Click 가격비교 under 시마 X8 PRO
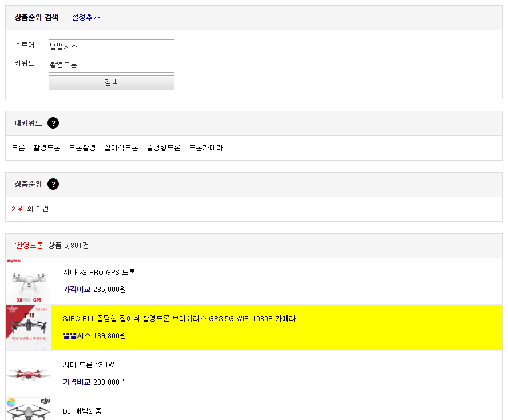 pos(77,290)
